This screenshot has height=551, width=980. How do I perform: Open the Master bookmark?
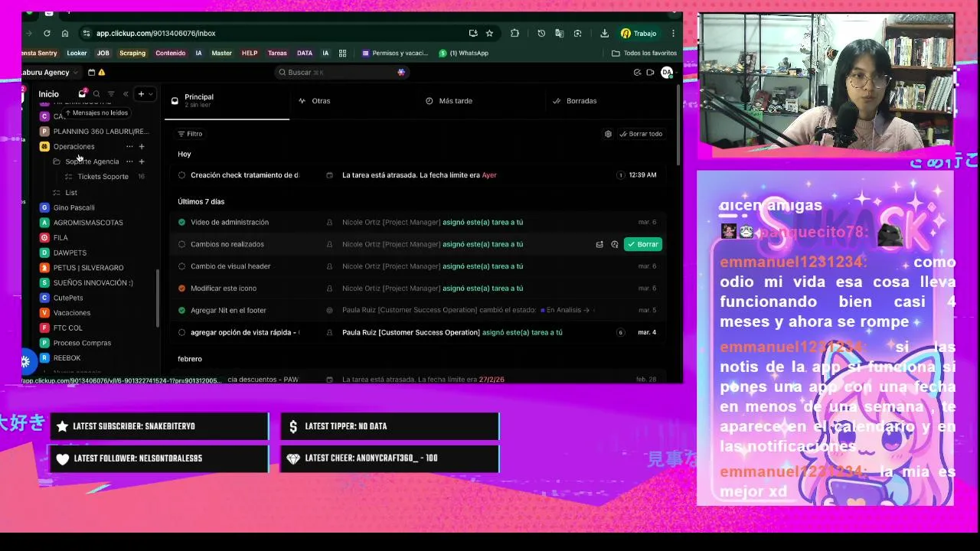coord(221,53)
